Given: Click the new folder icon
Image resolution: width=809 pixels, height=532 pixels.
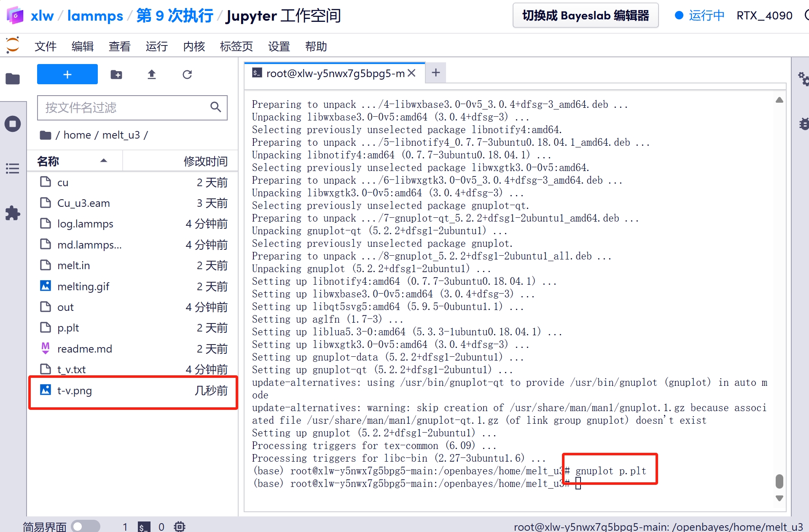Looking at the screenshot, I should tap(116, 75).
